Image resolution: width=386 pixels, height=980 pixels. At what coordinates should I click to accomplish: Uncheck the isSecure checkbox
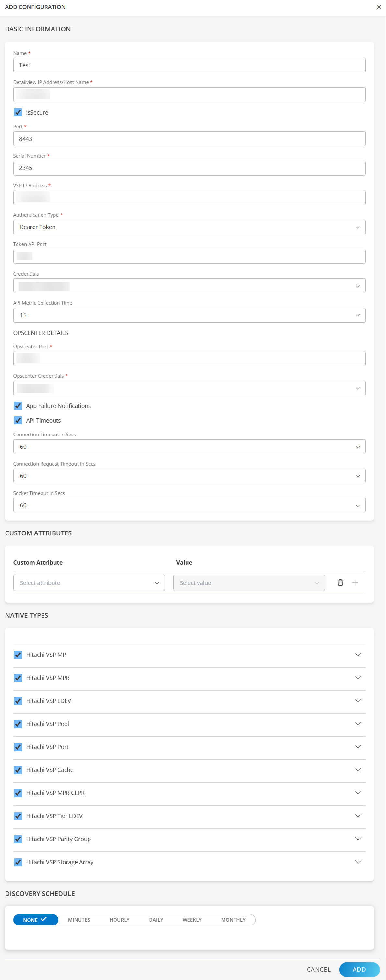pyautogui.click(x=18, y=113)
